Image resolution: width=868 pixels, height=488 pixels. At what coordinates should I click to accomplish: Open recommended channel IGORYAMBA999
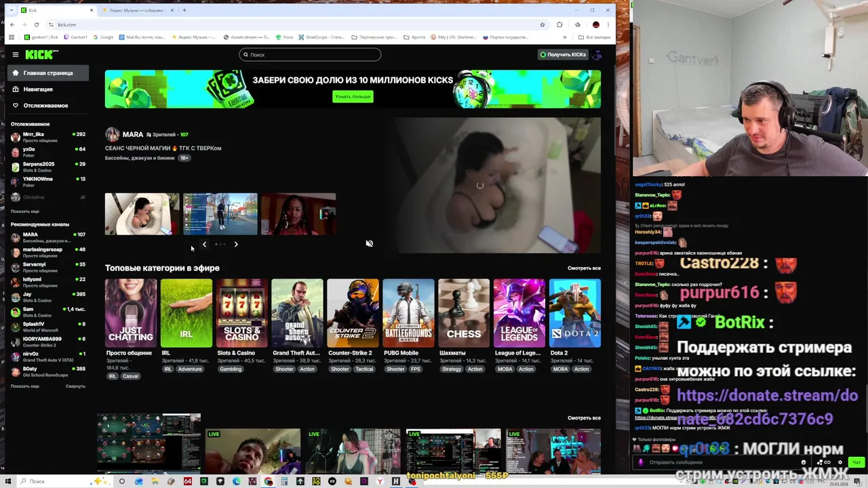(x=48, y=341)
